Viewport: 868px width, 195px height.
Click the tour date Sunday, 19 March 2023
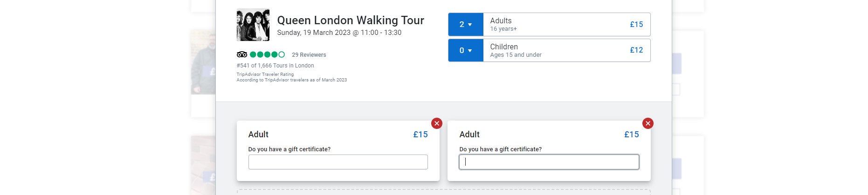(x=314, y=33)
